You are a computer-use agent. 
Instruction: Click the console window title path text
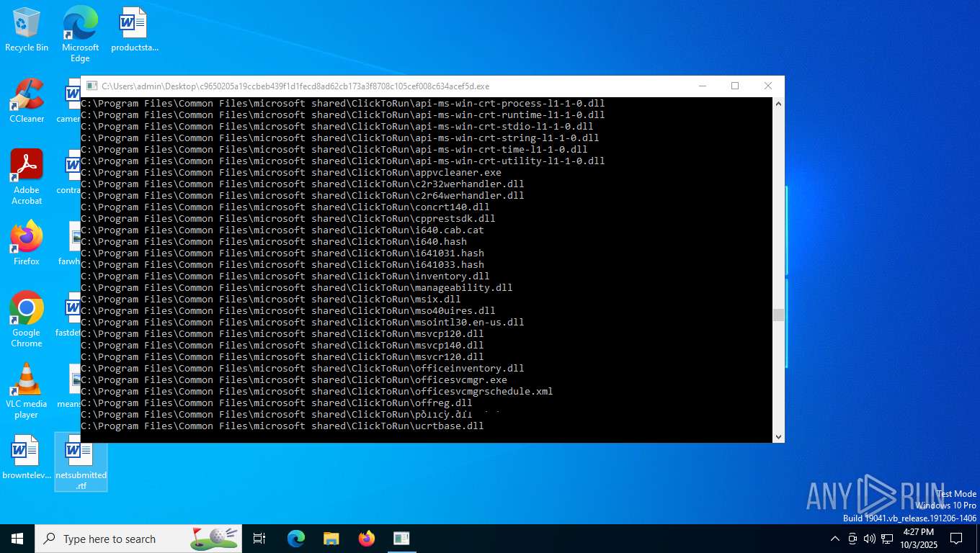pos(295,86)
